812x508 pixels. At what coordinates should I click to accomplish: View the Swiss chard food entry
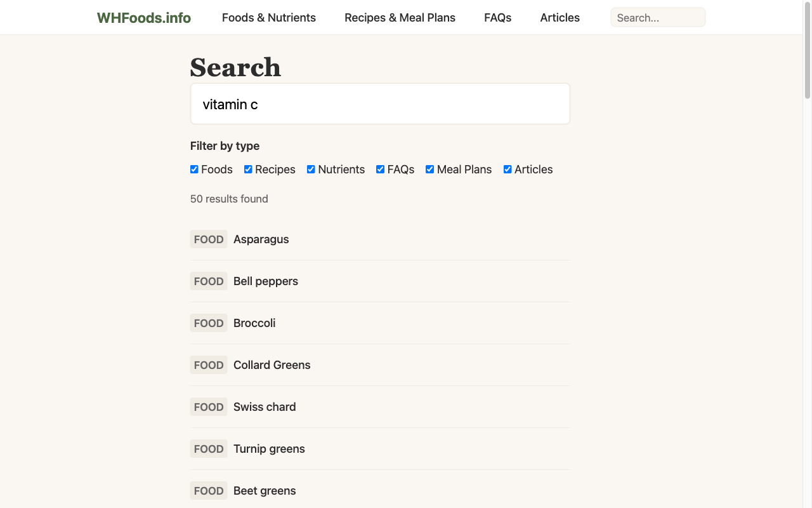(265, 406)
